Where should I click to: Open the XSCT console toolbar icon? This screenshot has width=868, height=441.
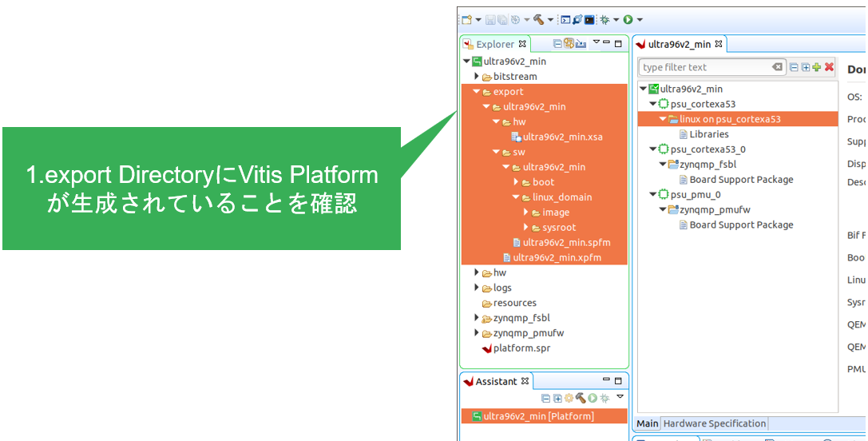tap(565, 20)
